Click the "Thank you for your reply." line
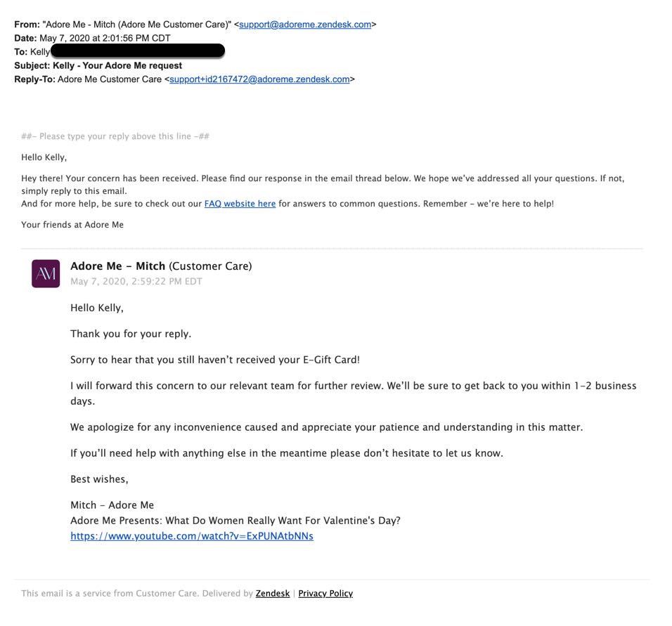This screenshot has height=626, width=672. click(131, 334)
